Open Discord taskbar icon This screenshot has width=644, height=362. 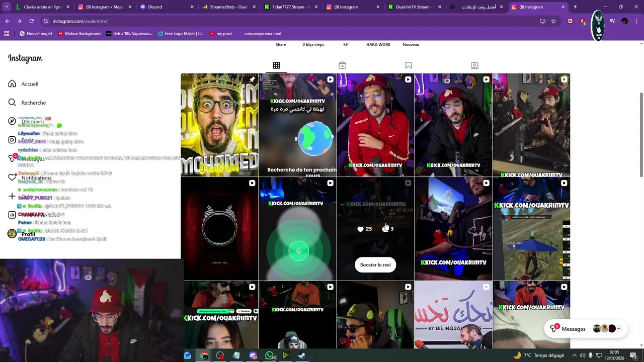click(x=253, y=355)
